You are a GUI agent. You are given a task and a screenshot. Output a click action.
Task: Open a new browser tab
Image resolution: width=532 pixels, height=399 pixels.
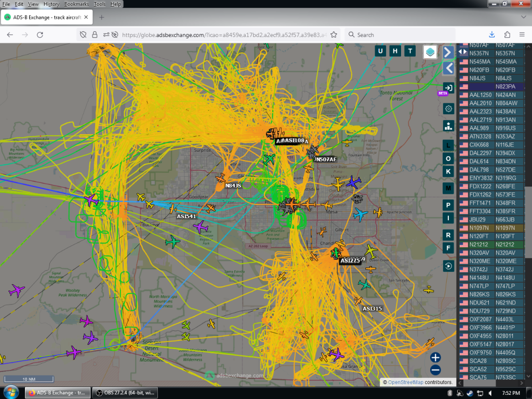101,17
